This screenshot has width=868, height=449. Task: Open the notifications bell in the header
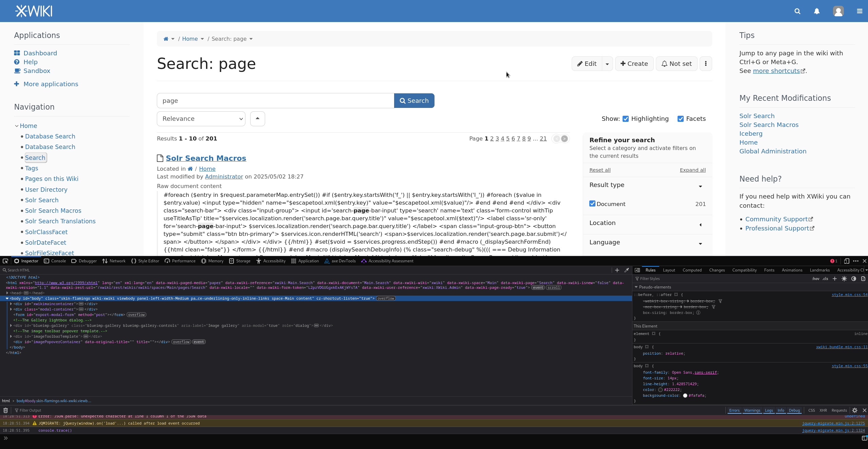817,11
